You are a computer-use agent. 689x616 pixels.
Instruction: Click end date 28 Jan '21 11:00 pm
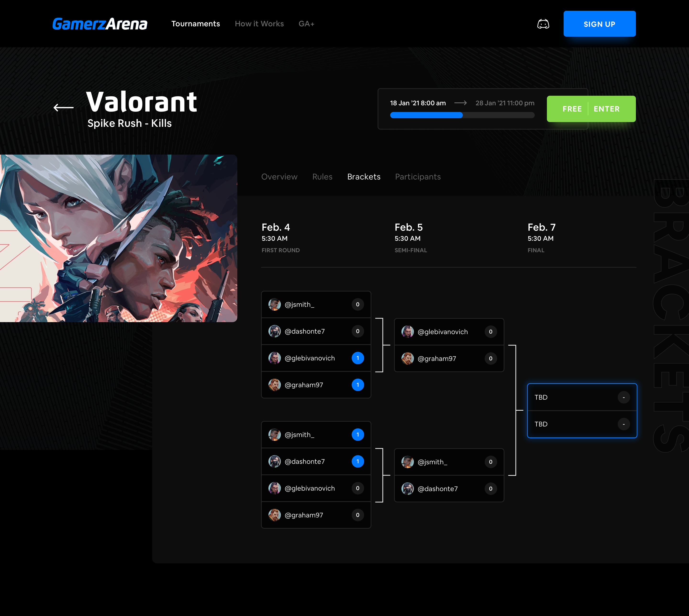click(x=505, y=103)
